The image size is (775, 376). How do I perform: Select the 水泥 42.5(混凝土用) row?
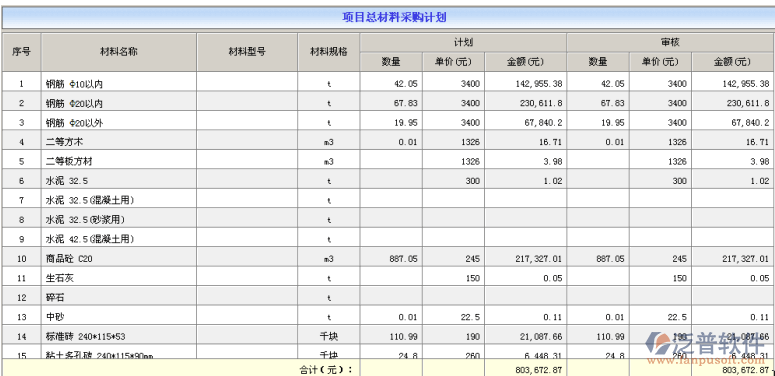click(x=388, y=239)
